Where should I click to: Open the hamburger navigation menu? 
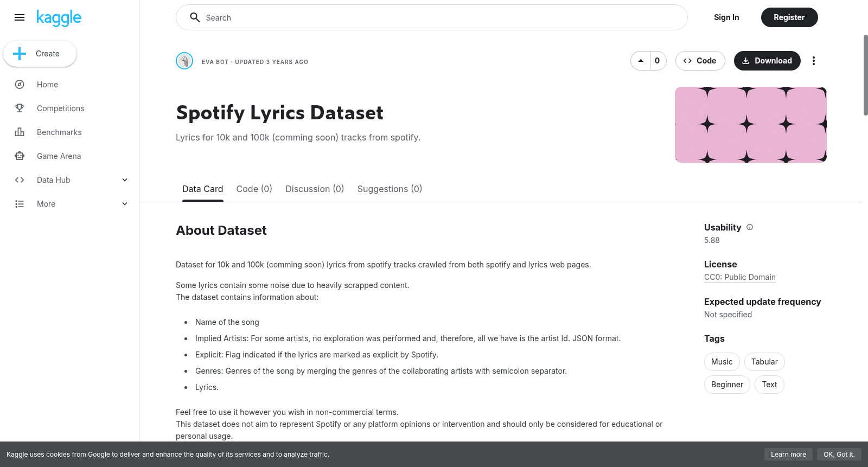coord(20,17)
